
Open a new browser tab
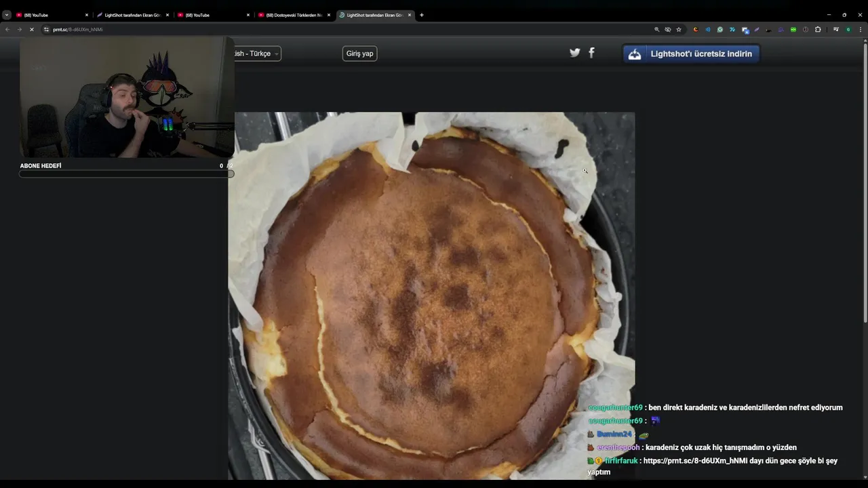point(422,15)
